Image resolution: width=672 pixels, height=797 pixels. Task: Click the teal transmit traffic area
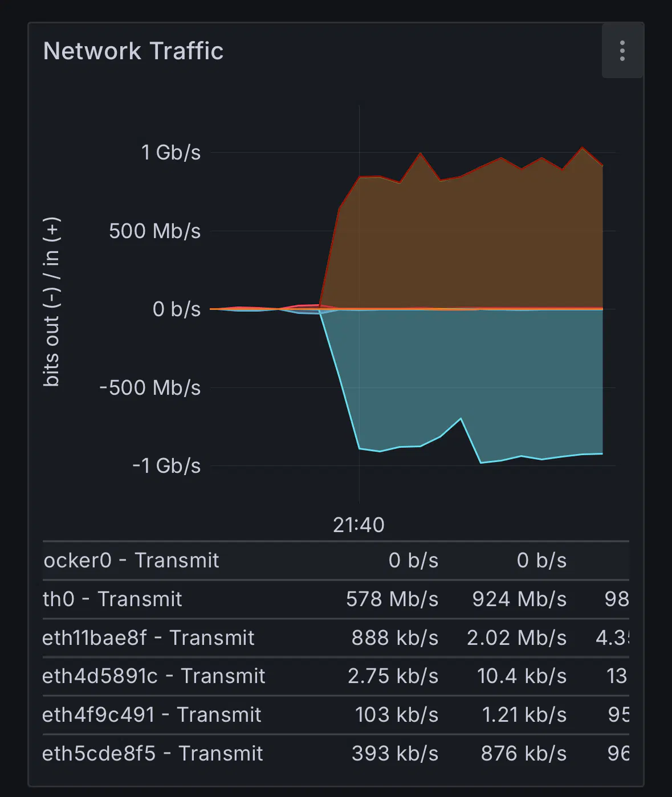tap(473, 376)
